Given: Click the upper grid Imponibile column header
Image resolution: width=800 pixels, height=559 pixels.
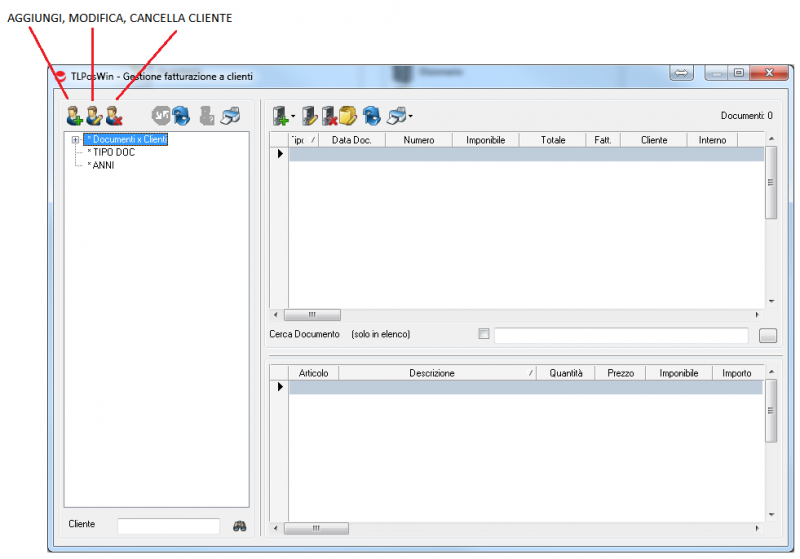Looking at the screenshot, I should point(486,140).
